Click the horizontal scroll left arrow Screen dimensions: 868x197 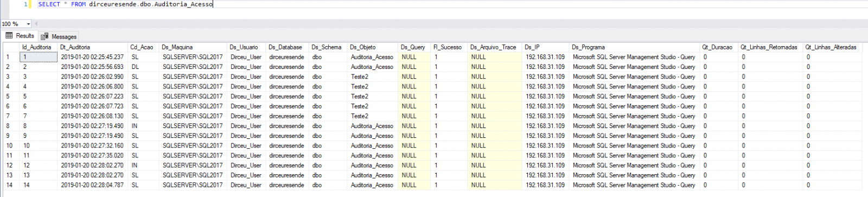36,24
